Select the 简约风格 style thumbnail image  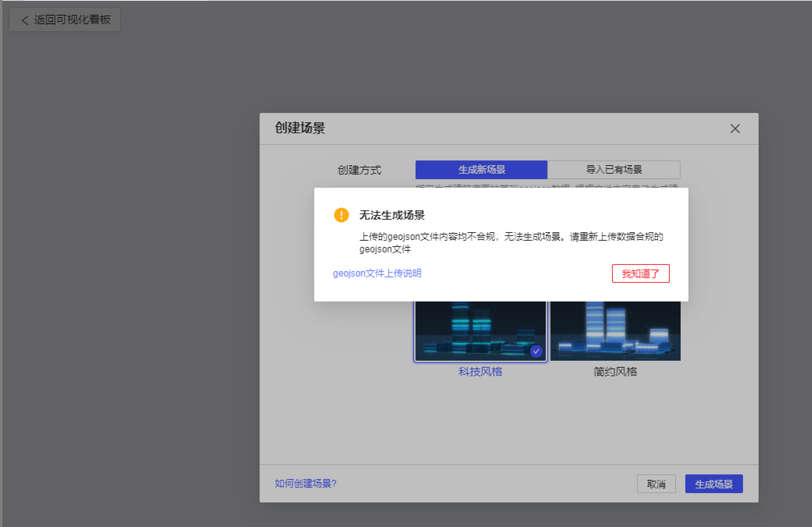615,331
